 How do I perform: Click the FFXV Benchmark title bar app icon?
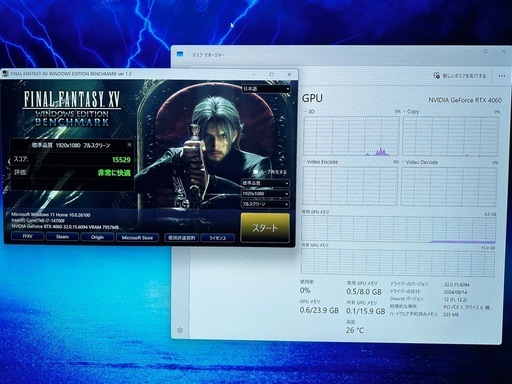tap(5, 74)
